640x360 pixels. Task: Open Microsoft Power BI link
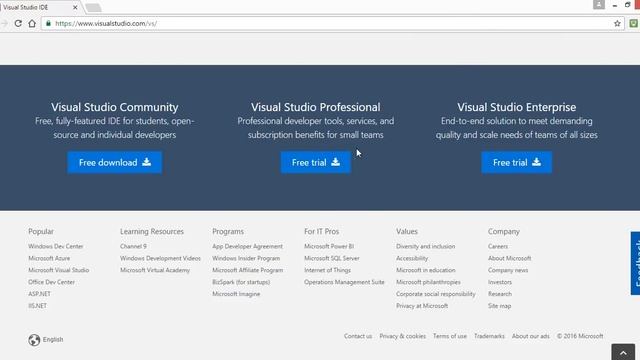click(329, 247)
